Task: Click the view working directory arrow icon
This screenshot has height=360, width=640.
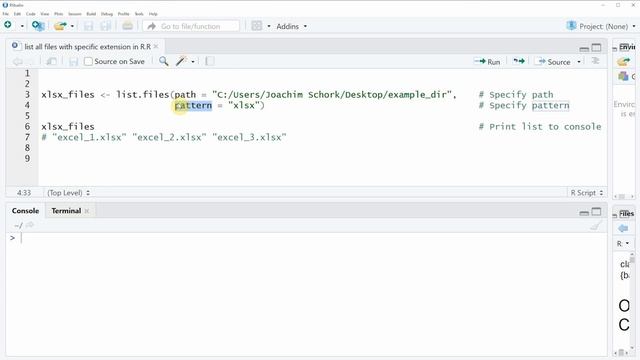Action: (30, 225)
